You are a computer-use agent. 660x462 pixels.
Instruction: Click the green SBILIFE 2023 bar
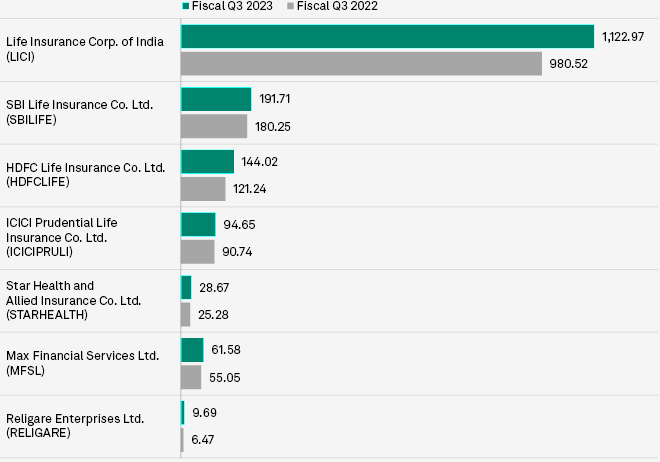tap(216, 99)
